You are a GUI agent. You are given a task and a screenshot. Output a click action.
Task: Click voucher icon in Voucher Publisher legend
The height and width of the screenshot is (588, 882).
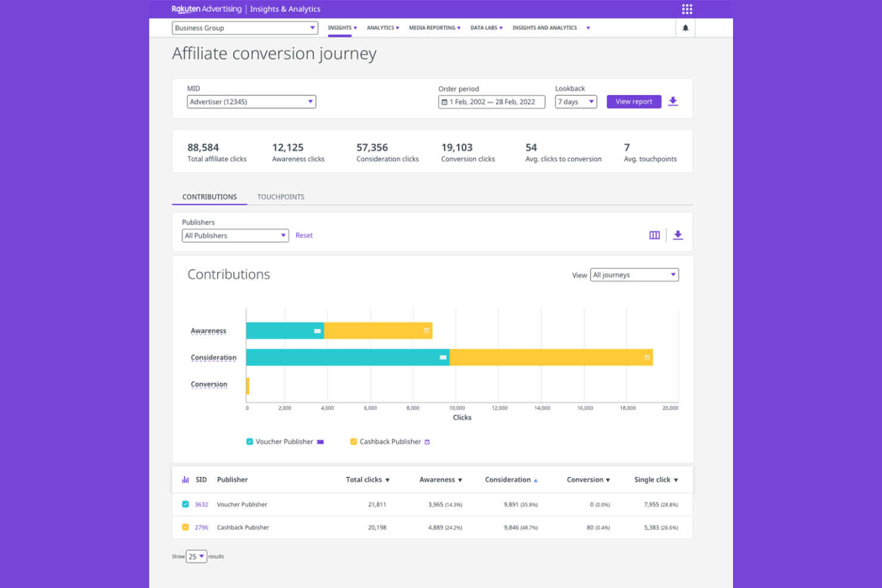coord(320,442)
